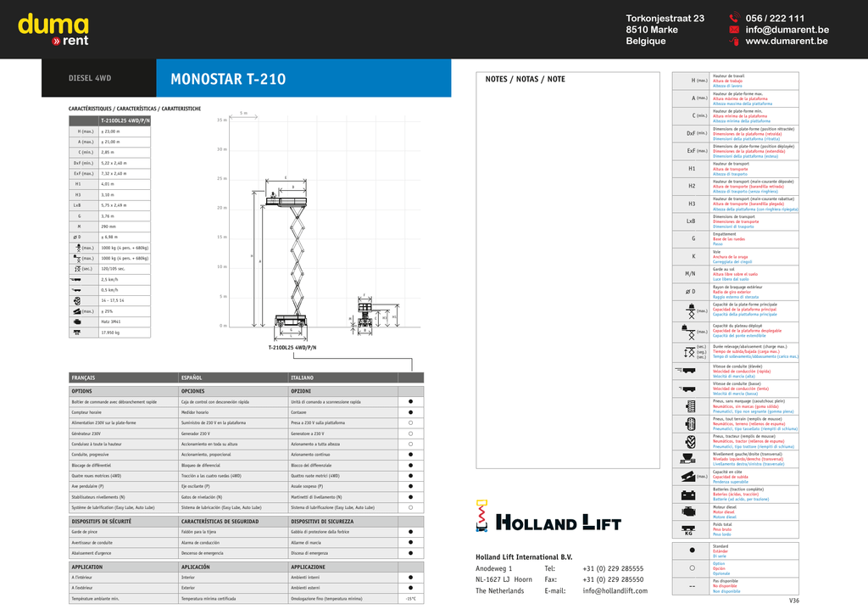Click the empty Option circle in legend
Image resolution: width=868 pixels, height=615 pixels.
pyautogui.click(x=692, y=567)
